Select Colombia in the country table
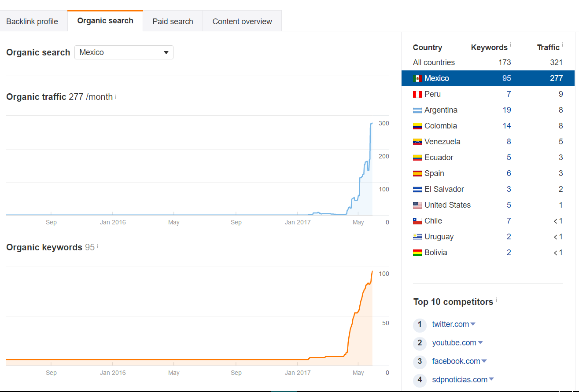This screenshot has height=392, width=579. [x=488, y=126]
